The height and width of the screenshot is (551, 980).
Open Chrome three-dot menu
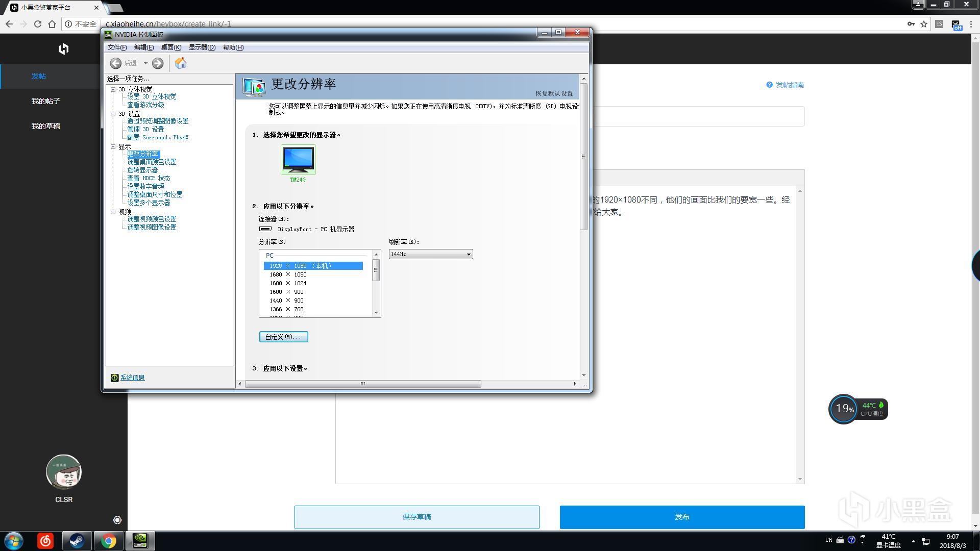pyautogui.click(x=972, y=24)
